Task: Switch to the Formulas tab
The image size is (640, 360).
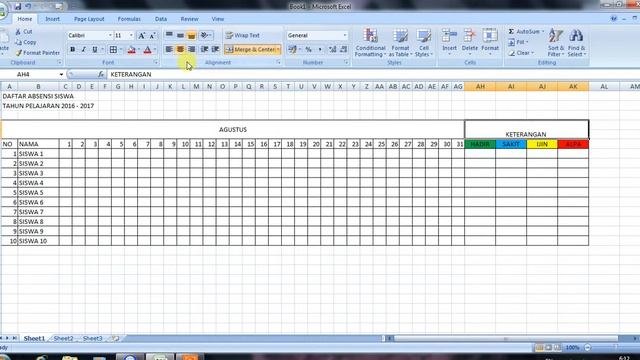Action: click(x=129, y=19)
